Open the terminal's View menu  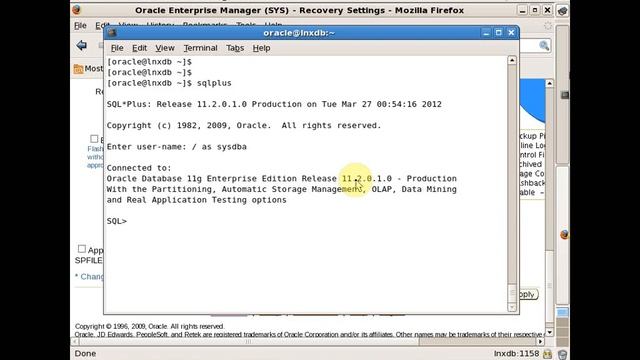pyautogui.click(x=165, y=48)
